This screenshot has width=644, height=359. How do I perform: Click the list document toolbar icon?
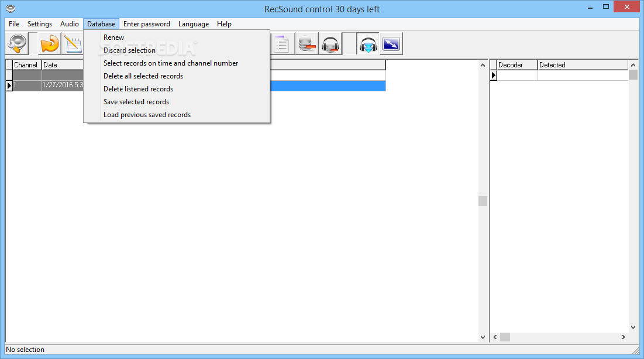coord(282,43)
